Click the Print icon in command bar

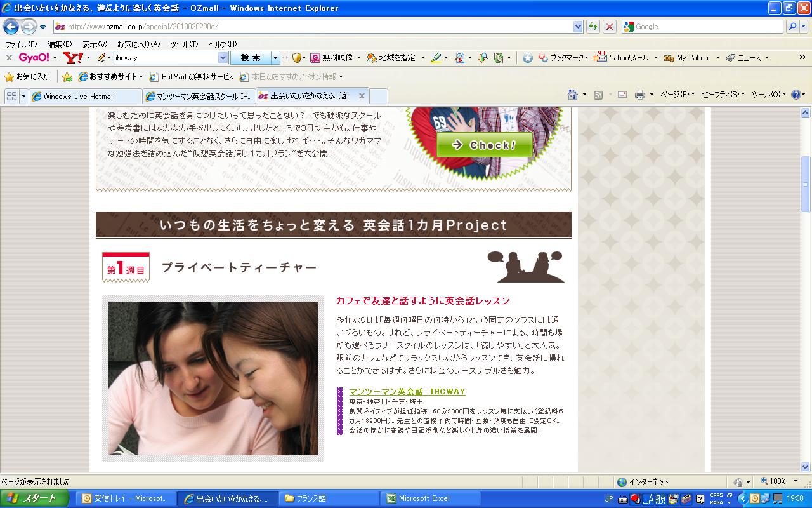pyautogui.click(x=639, y=95)
